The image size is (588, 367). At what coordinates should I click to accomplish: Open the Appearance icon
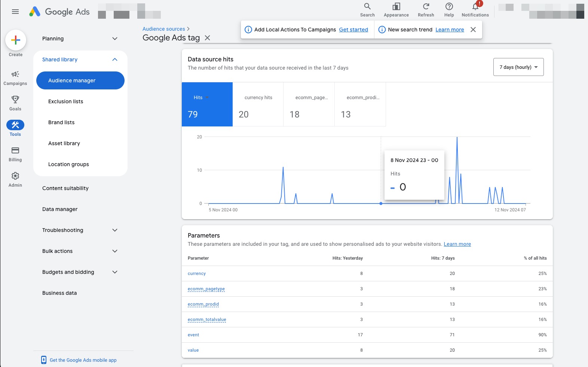396,6
